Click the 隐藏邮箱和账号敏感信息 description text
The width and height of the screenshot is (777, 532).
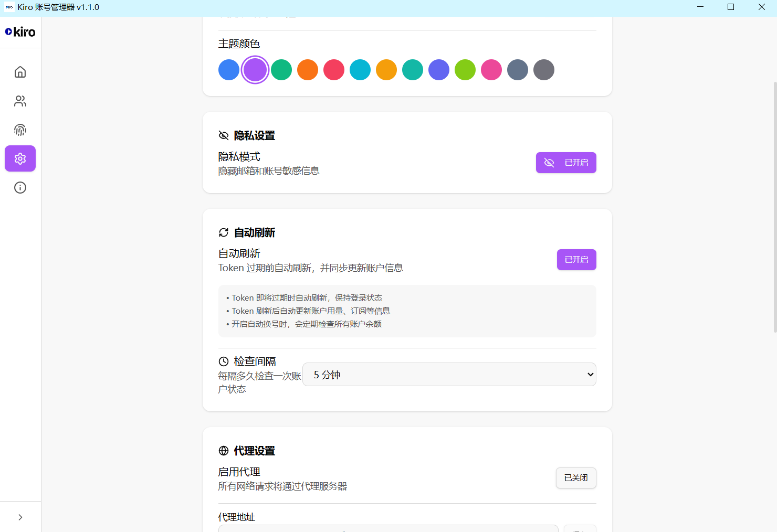pos(269,171)
